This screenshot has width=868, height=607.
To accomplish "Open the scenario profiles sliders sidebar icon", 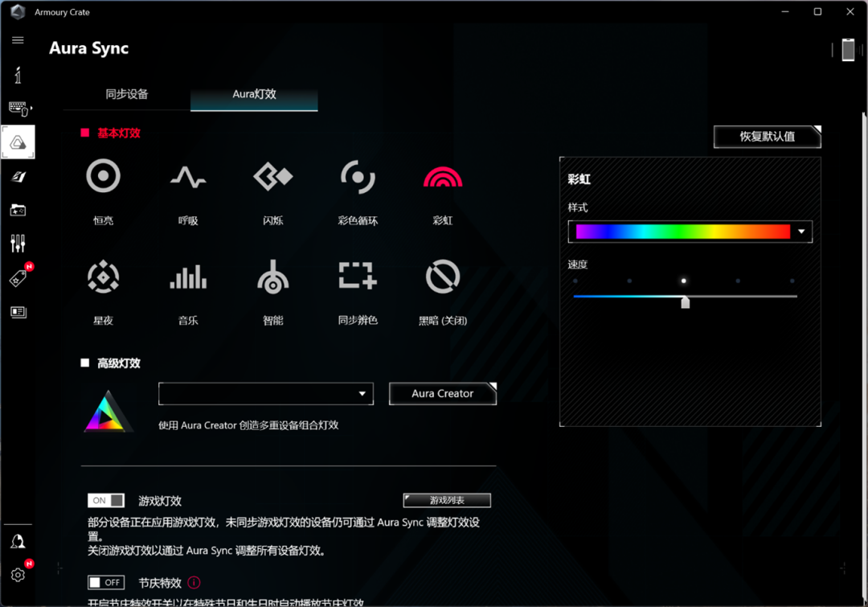I will coord(18,243).
